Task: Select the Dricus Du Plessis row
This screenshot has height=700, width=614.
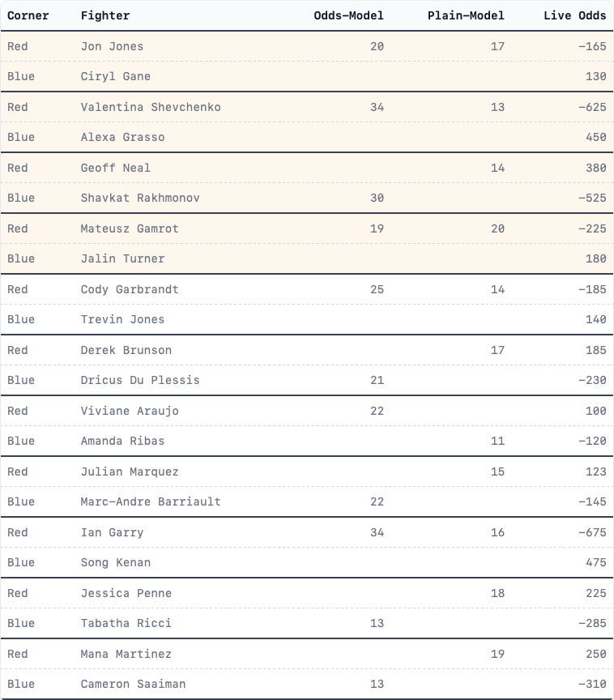Action: pyautogui.click(x=307, y=380)
